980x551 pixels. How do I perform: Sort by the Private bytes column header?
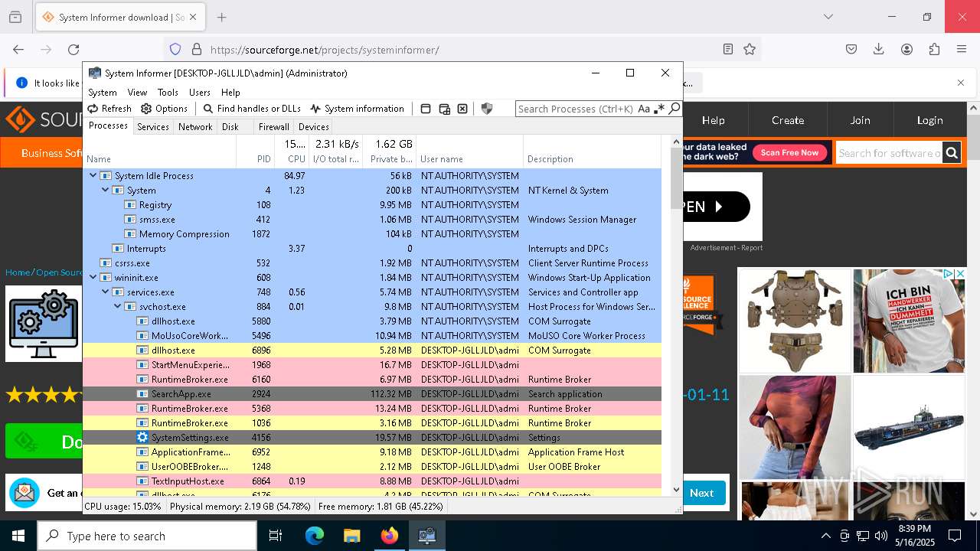390,152
